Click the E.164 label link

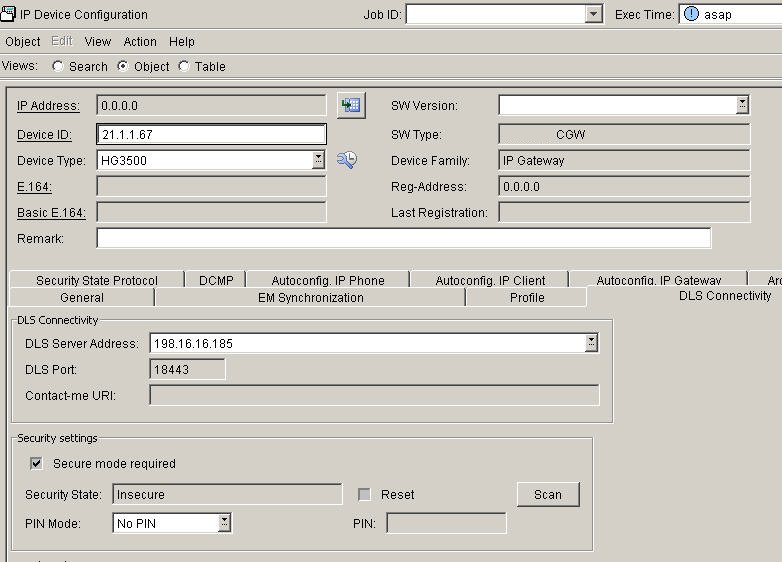coord(34,187)
